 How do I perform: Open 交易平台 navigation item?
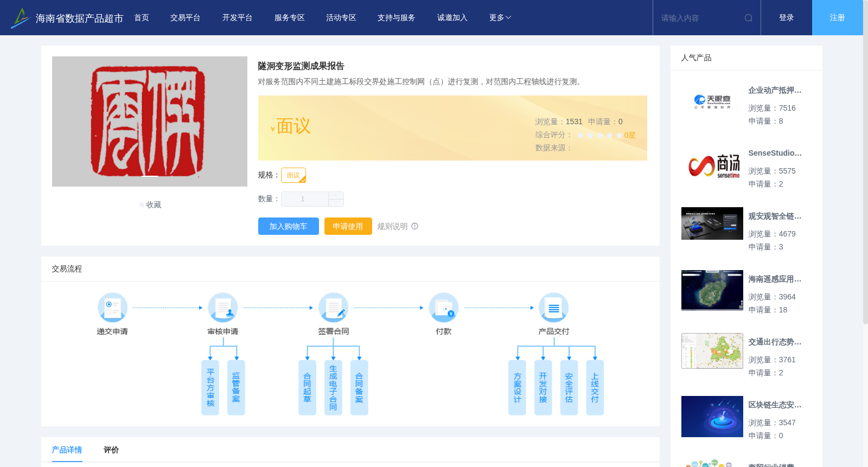(x=186, y=18)
